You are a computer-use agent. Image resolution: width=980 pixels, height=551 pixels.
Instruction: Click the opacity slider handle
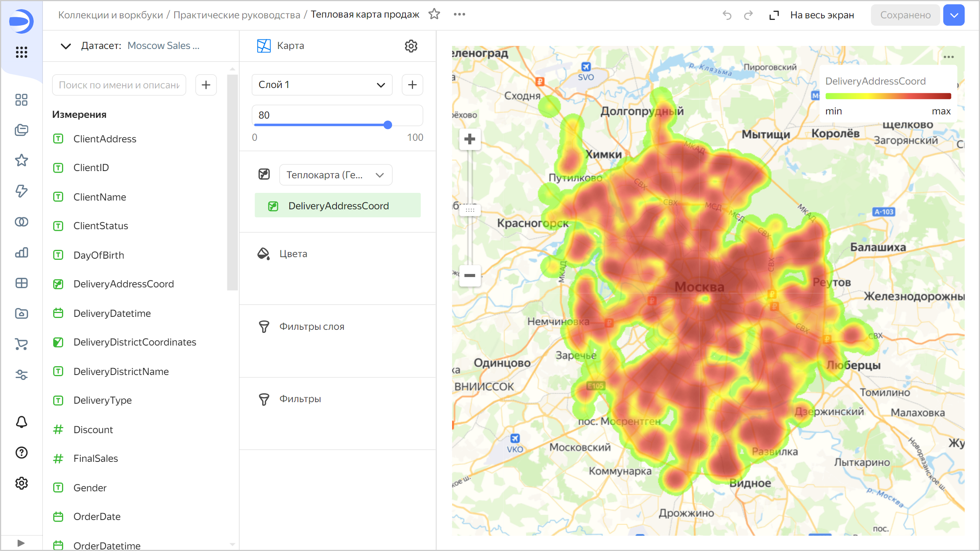click(387, 125)
